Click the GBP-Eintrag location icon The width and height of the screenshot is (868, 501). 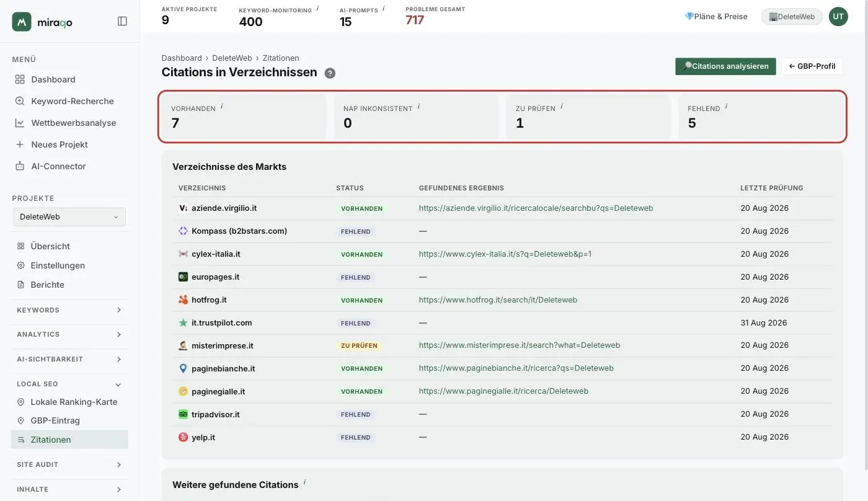click(20, 420)
